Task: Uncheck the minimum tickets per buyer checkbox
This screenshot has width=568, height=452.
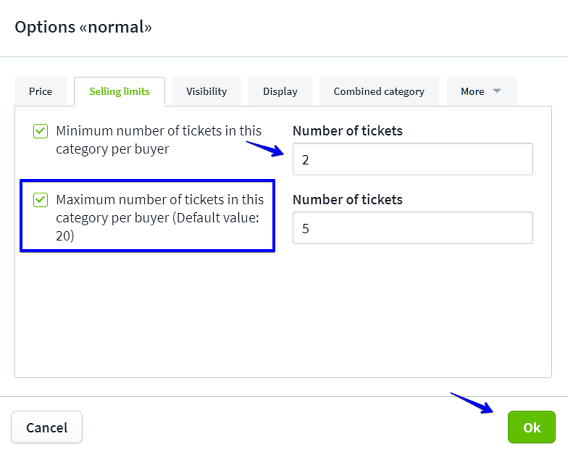Action: (x=40, y=131)
